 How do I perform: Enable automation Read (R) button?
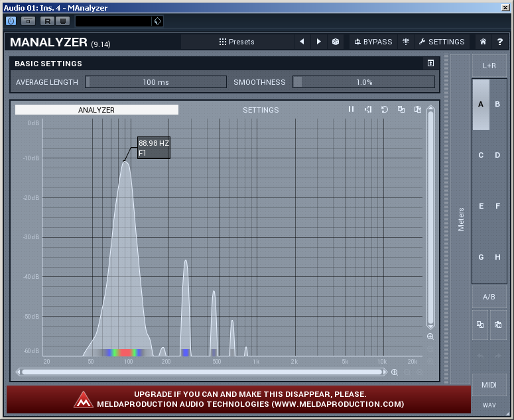(x=48, y=21)
